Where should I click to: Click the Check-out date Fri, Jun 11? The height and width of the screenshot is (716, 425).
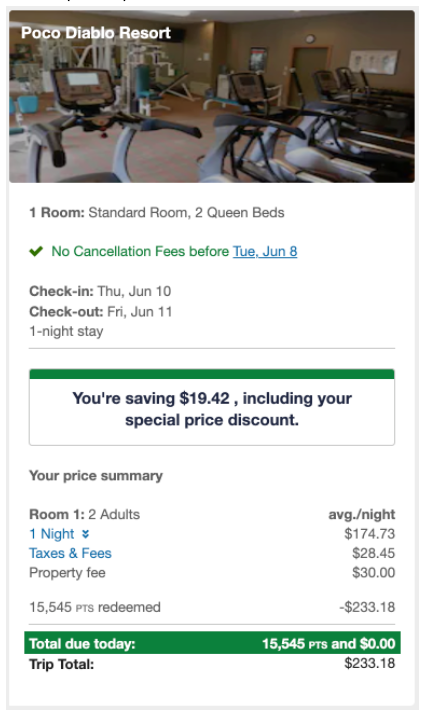140,312
